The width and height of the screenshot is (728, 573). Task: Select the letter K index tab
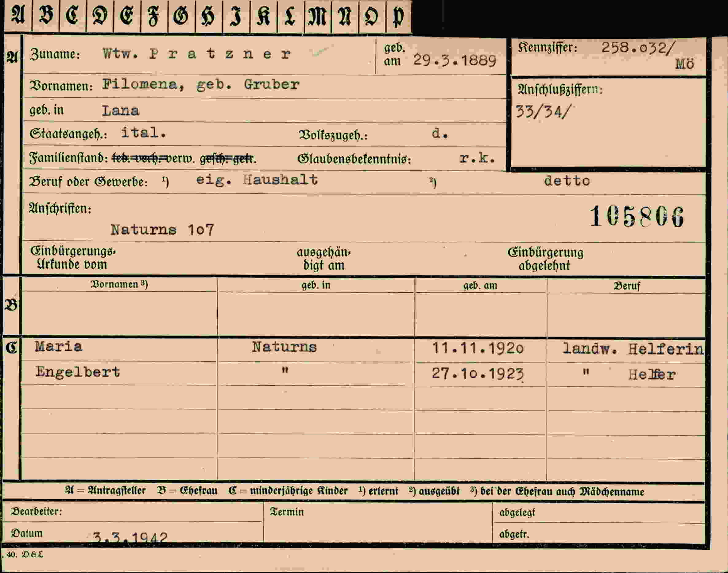coord(264,17)
